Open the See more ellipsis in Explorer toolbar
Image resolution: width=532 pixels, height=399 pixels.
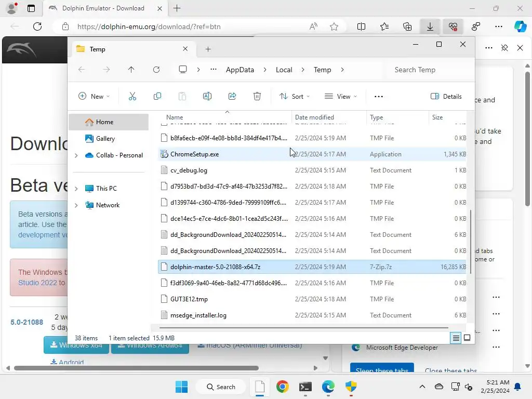(379, 96)
